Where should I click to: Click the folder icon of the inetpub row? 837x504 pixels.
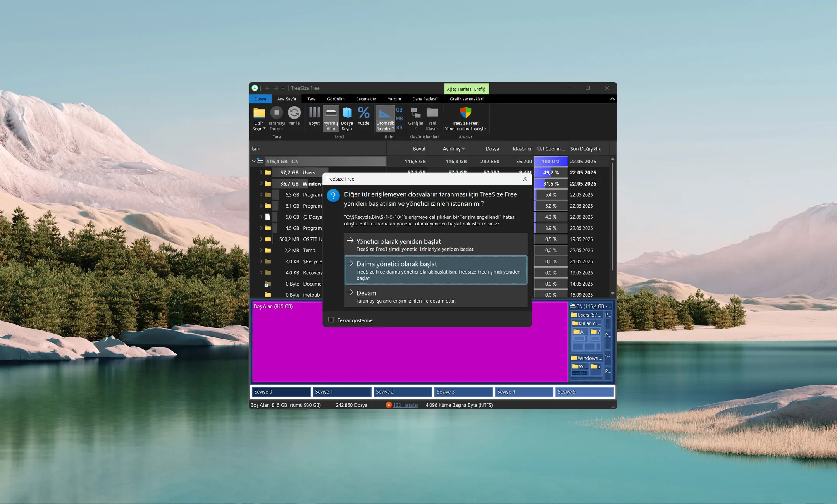(268, 295)
